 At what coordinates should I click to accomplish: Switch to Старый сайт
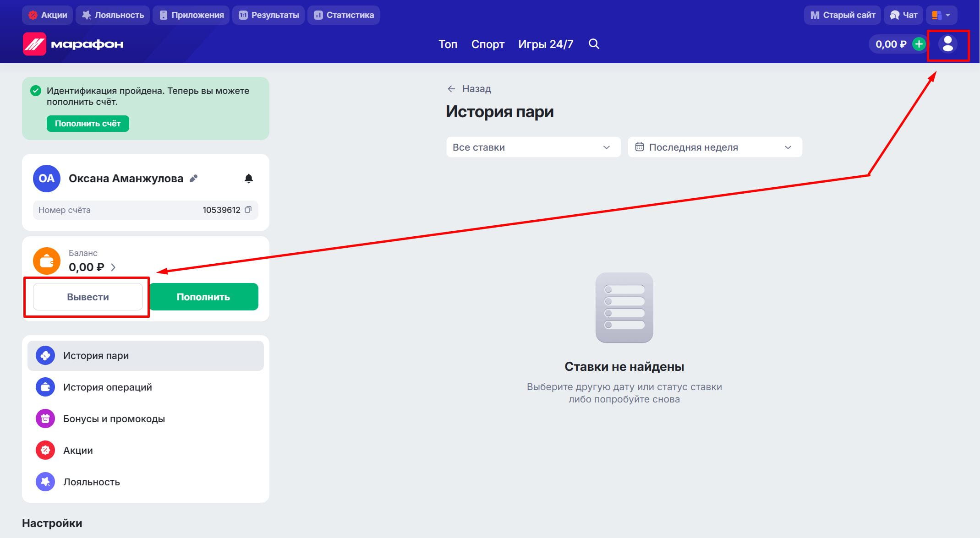(x=843, y=15)
